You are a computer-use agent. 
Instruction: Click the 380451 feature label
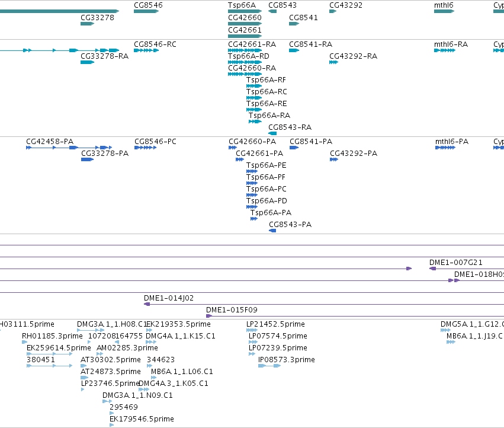41,359
